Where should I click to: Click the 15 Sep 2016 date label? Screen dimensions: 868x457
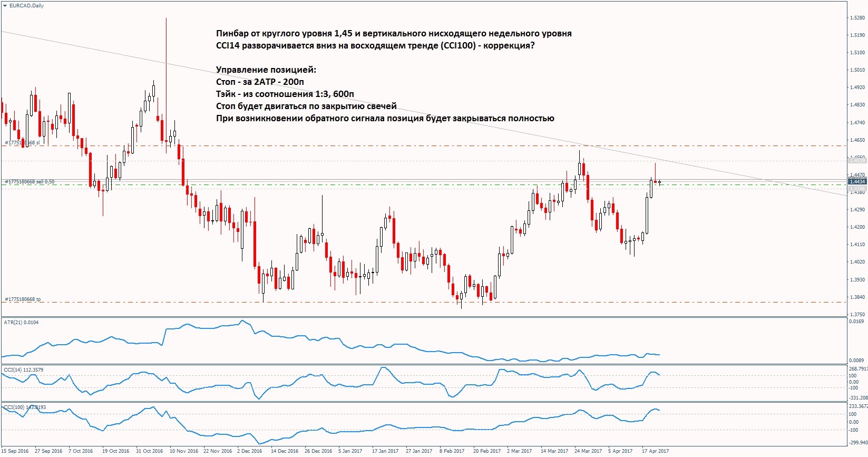click(x=15, y=451)
